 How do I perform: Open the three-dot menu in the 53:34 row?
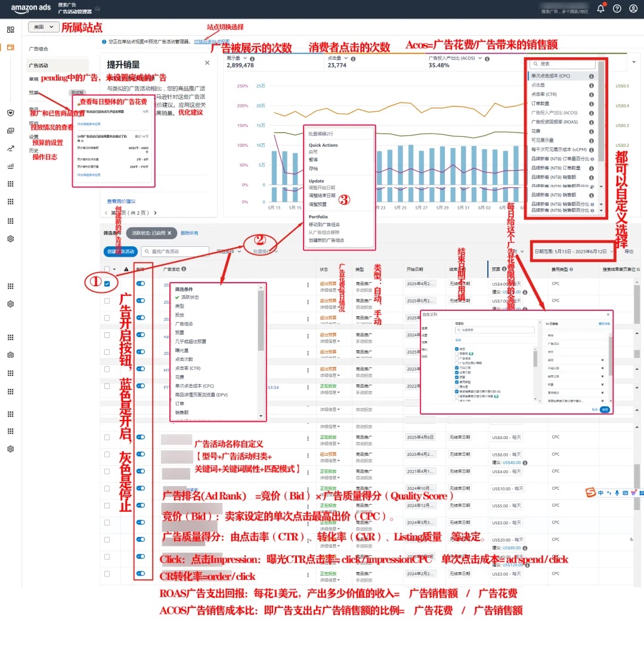click(308, 387)
